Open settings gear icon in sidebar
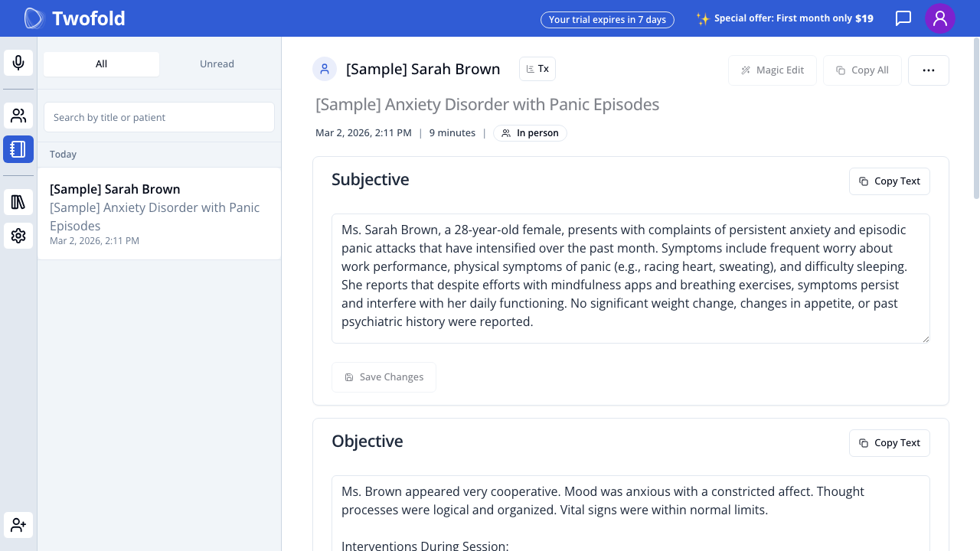The height and width of the screenshot is (551, 980). click(x=18, y=236)
